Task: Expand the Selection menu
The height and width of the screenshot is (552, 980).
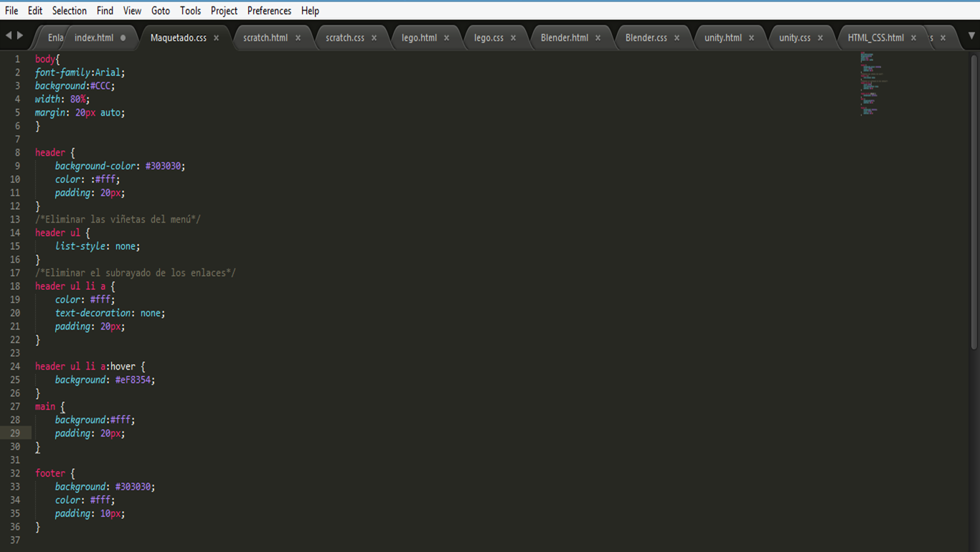Action: point(69,11)
